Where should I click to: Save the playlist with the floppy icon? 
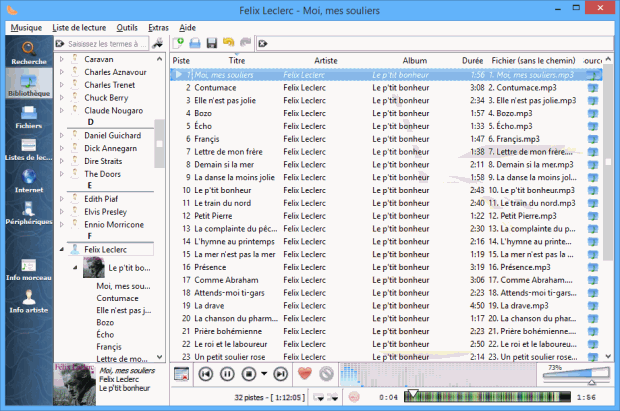pos(212,43)
